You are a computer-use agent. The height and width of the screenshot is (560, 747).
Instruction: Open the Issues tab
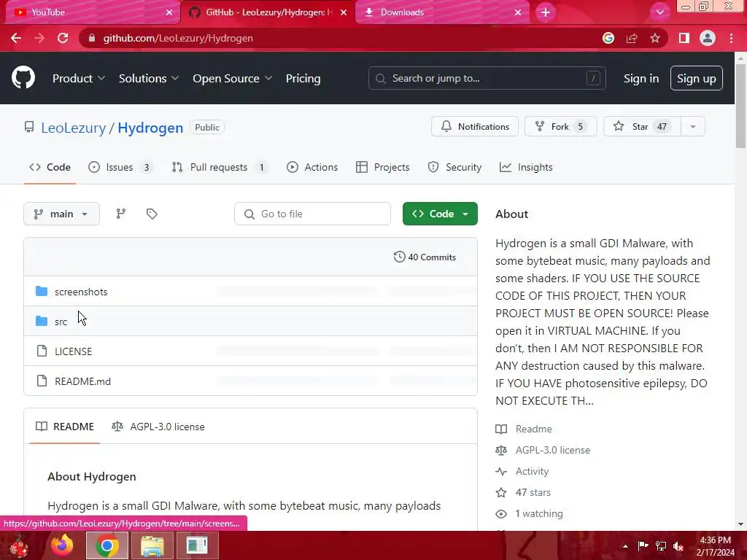[x=120, y=167]
